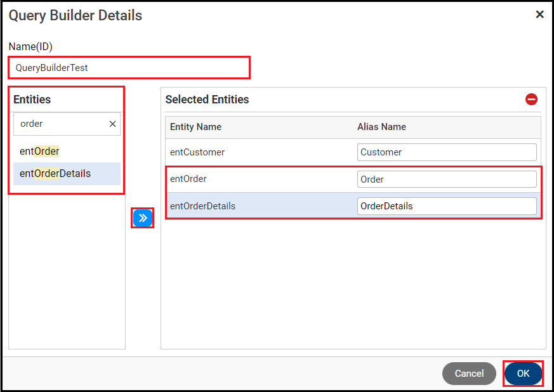Click the Alias Name column header
This screenshot has width=554, height=392.
click(381, 127)
